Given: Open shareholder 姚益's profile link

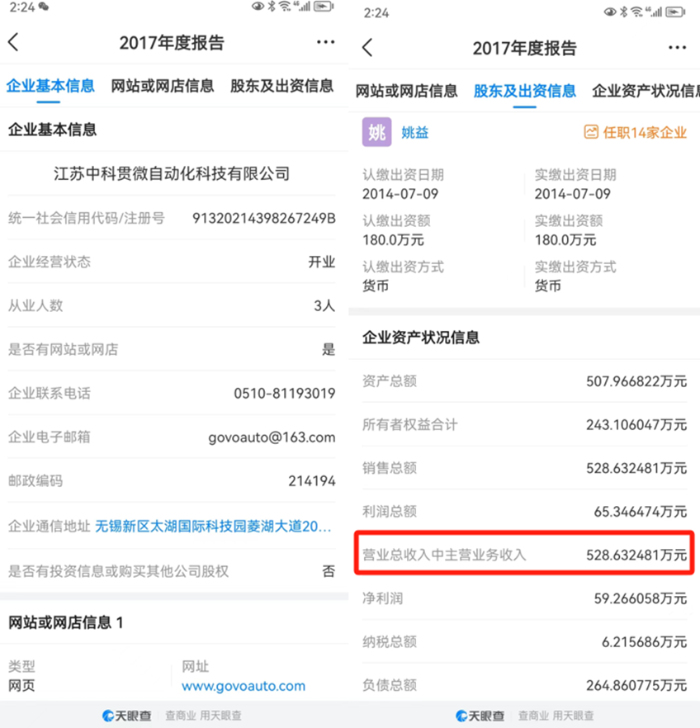Looking at the screenshot, I should click(x=415, y=133).
